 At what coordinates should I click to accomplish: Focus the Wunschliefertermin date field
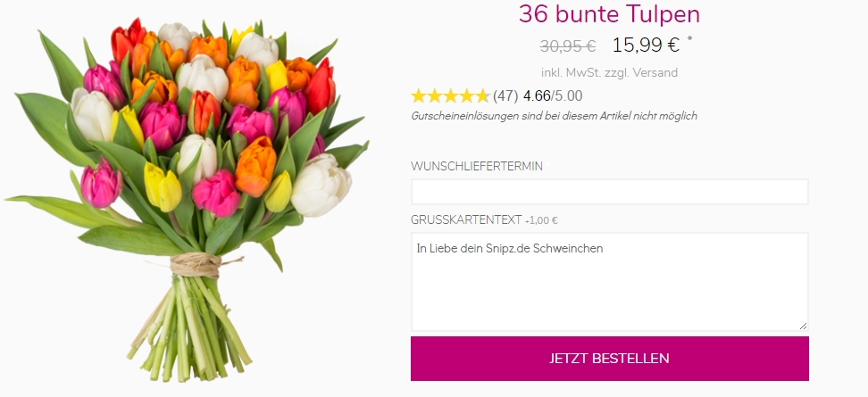[610, 192]
